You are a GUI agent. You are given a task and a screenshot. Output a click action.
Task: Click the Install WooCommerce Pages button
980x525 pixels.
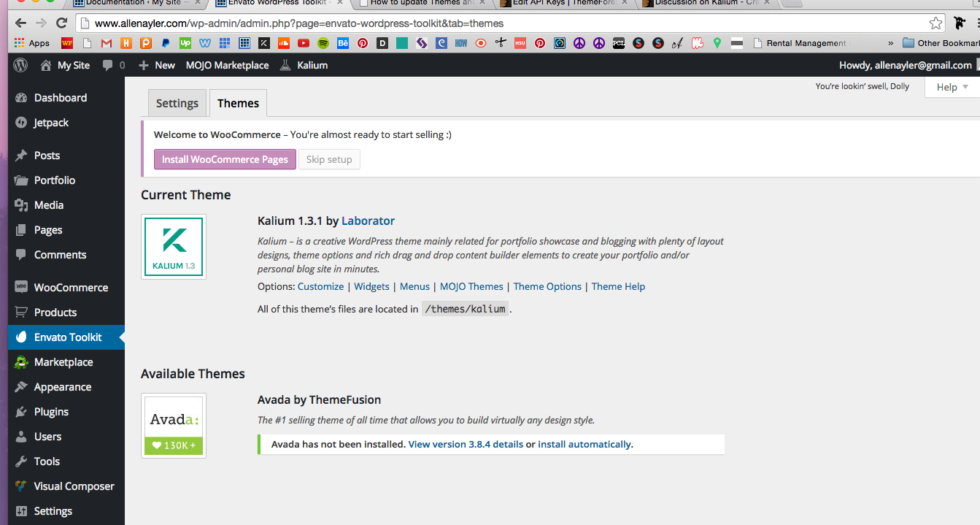click(x=225, y=159)
